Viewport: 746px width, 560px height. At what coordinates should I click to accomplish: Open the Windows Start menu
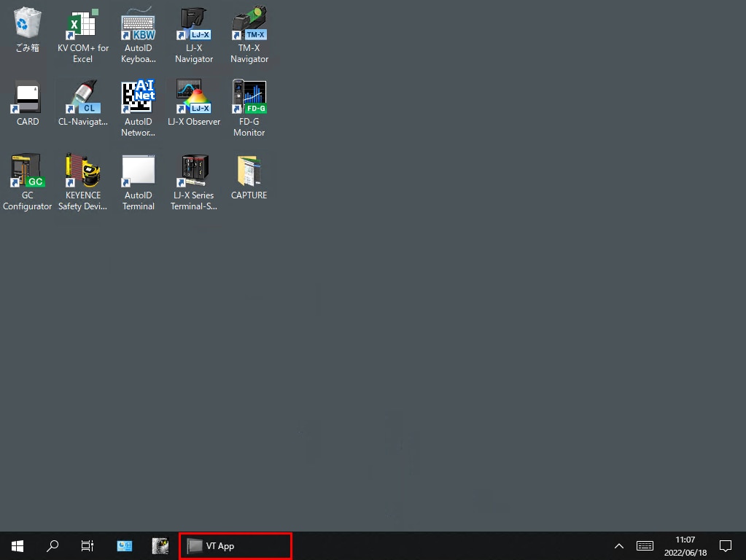tap(18, 545)
